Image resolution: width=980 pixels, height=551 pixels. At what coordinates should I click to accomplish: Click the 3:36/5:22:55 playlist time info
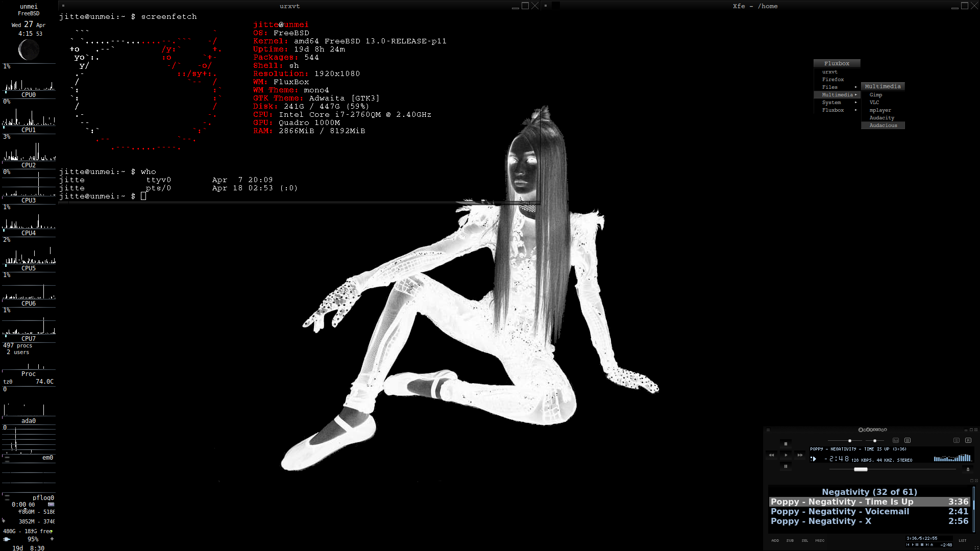[922, 538]
